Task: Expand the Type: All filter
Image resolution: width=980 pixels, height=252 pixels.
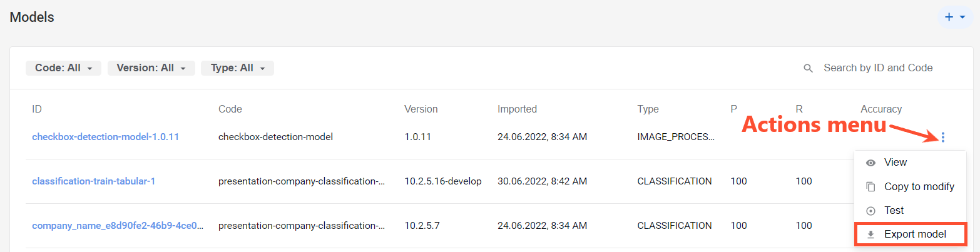Action: [237, 68]
